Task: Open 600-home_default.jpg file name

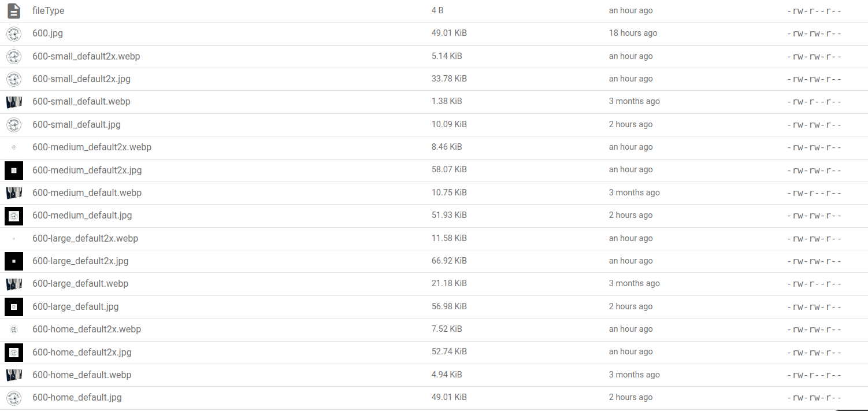Action: click(x=77, y=397)
